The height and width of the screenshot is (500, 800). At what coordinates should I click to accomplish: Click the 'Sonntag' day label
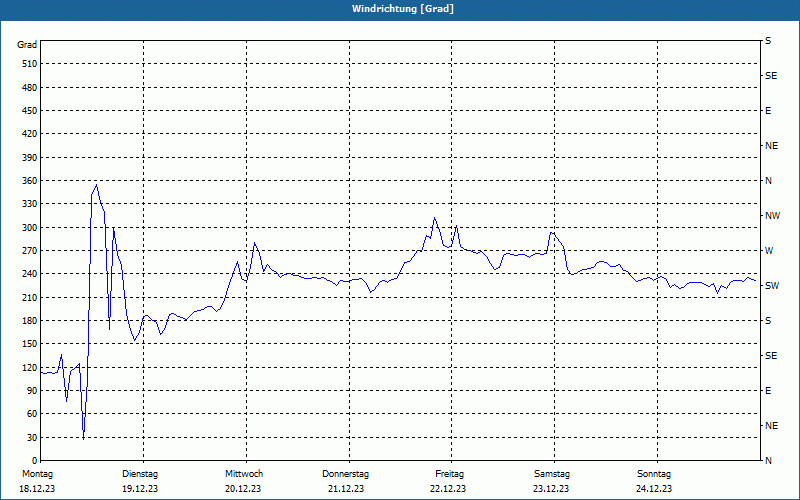[x=654, y=474]
